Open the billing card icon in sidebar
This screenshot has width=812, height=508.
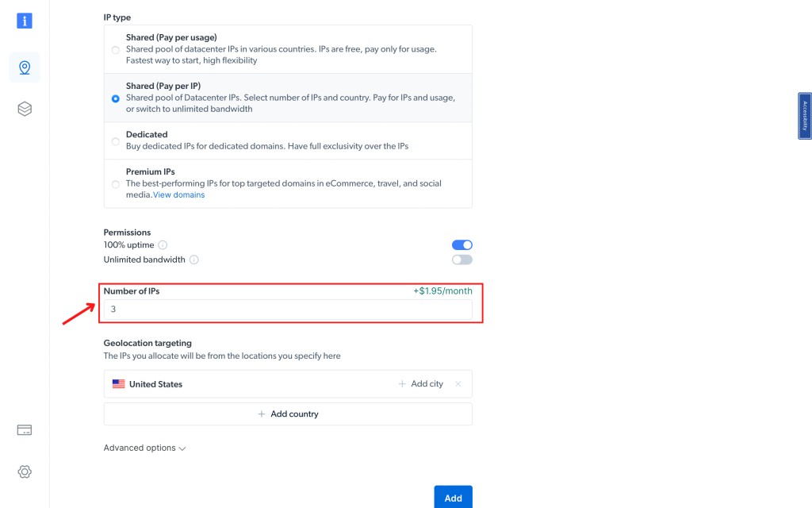tap(25, 430)
